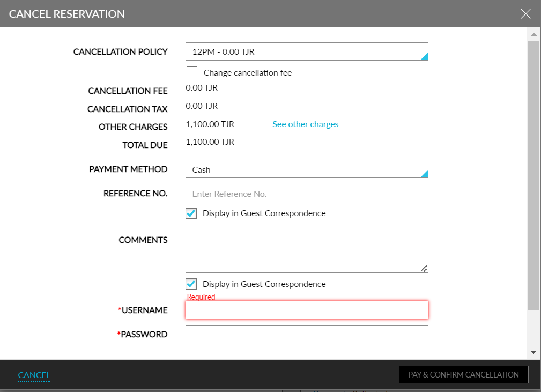Click the vertical scrollbar thumb
Image resolution: width=541 pixels, height=392 pixels.
(533, 172)
